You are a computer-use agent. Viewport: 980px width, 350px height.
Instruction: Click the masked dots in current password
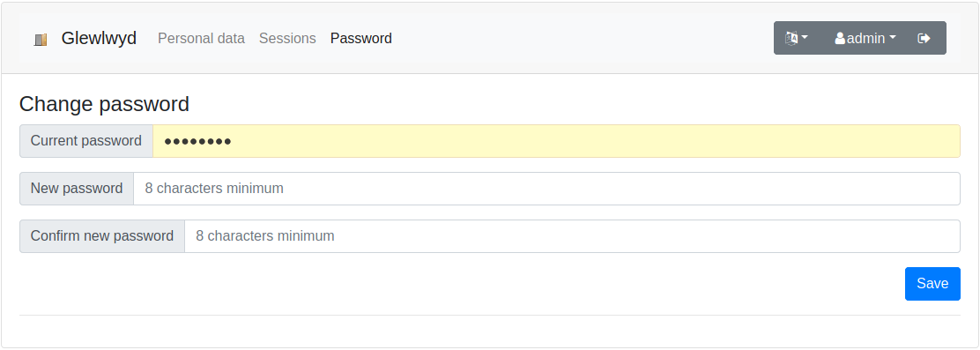(x=197, y=142)
